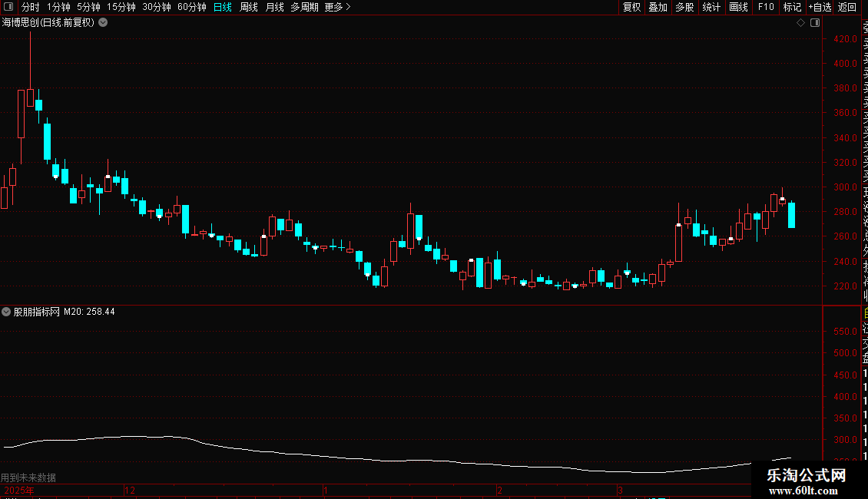The image size is (868, 499).
Task: Click the 返回 back button
Action: (x=847, y=7)
